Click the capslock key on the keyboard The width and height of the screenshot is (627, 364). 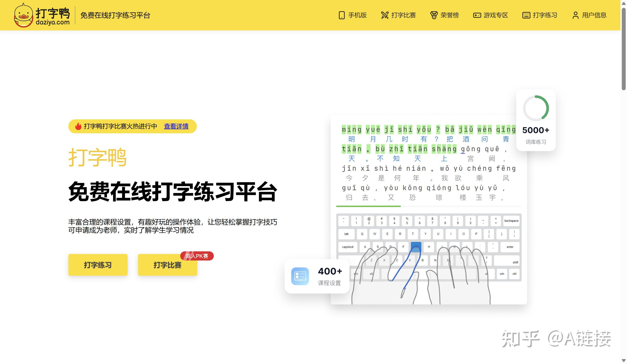point(348,247)
